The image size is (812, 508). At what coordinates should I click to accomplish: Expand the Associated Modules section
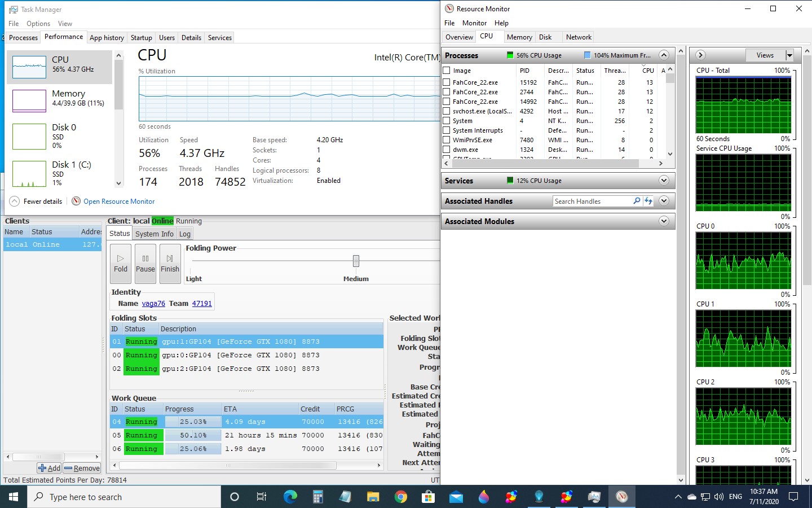tap(664, 221)
